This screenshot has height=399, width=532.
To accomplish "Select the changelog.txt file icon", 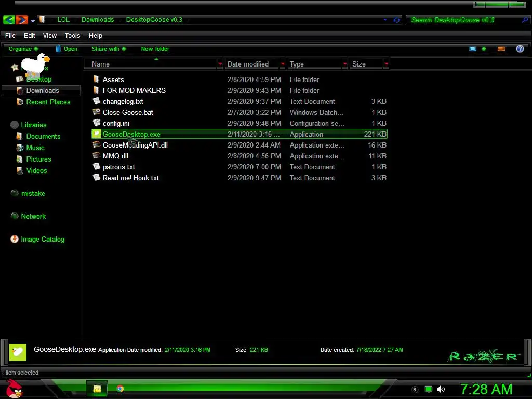I will tap(96, 101).
